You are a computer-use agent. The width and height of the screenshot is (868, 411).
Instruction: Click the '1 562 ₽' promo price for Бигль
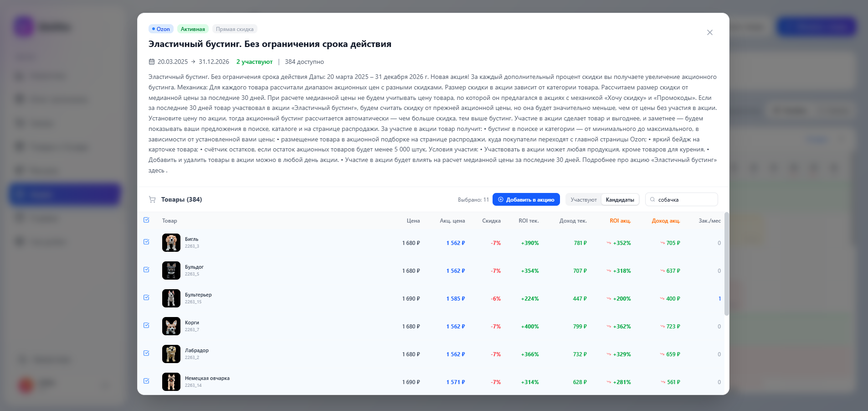point(455,243)
